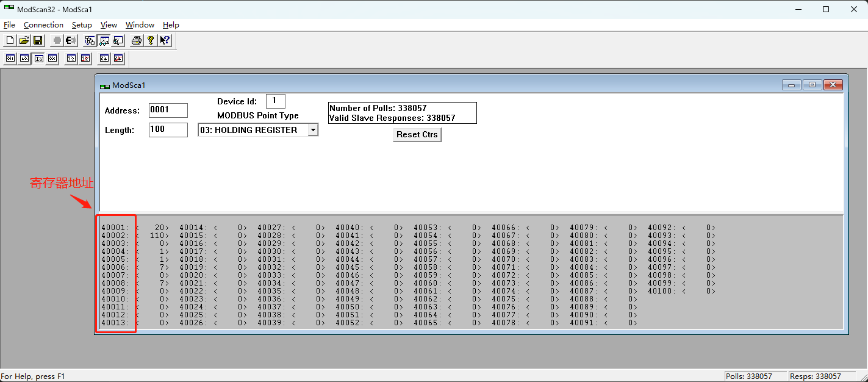Open the Connection menu
This screenshot has width=868, height=382.
click(x=43, y=25)
